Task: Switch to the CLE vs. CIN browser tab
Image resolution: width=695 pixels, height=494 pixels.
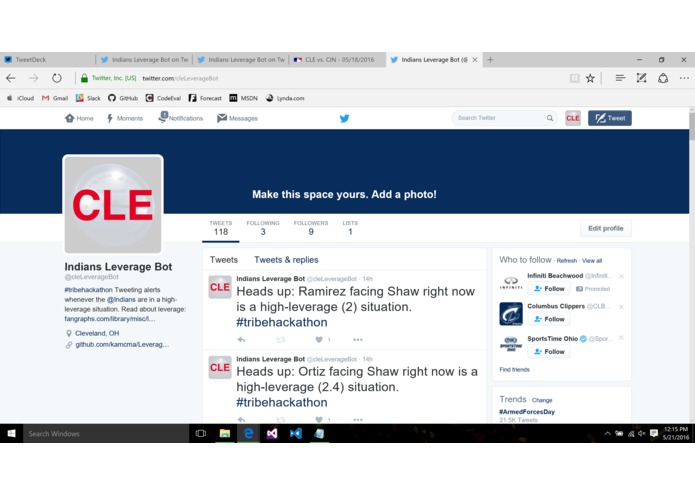Action: click(x=337, y=60)
